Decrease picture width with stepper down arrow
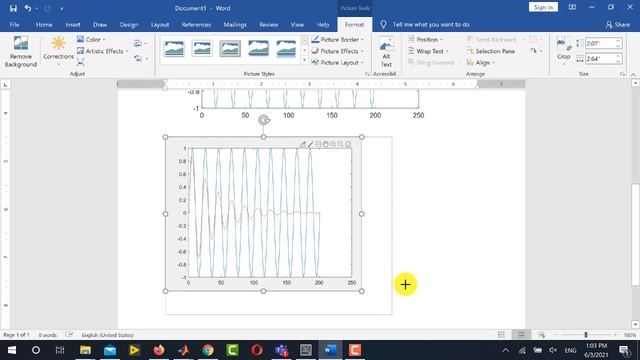 (x=618, y=61)
